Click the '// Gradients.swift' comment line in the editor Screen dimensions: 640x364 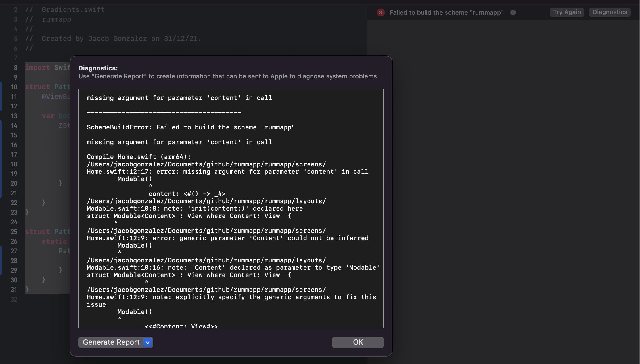[x=65, y=10]
